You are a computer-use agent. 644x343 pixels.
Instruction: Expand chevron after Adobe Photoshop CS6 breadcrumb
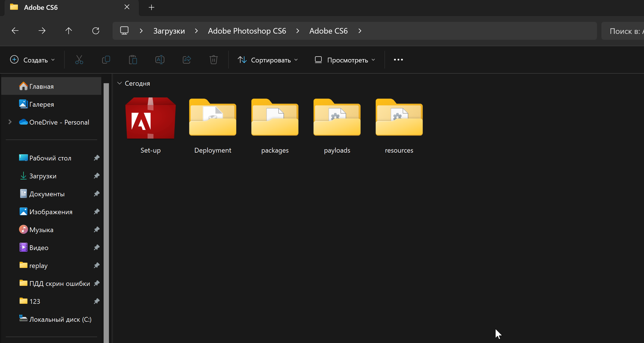click(x=298, y=31)
